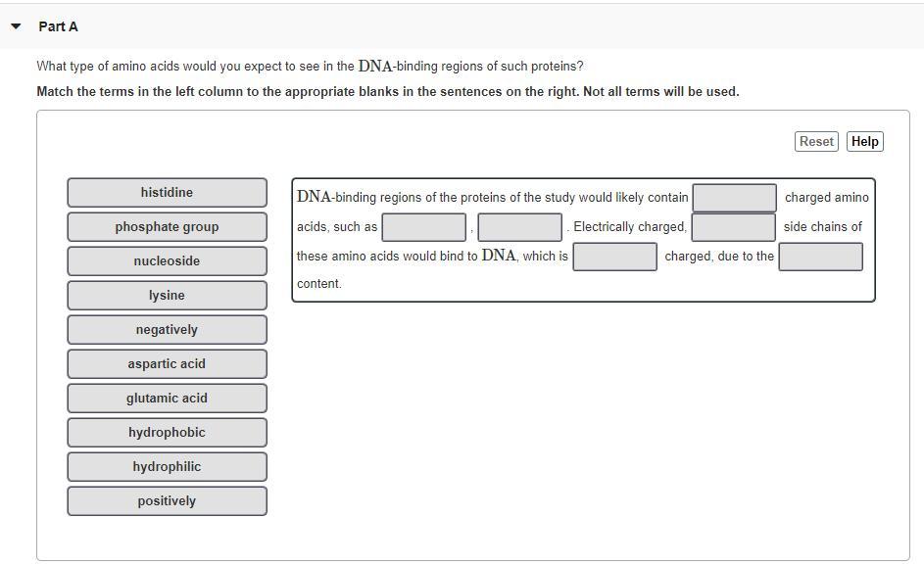Click the blank before 'side chains of'
Image resolution: width=924 pixels, height=565 pixels.
point(733,227)
